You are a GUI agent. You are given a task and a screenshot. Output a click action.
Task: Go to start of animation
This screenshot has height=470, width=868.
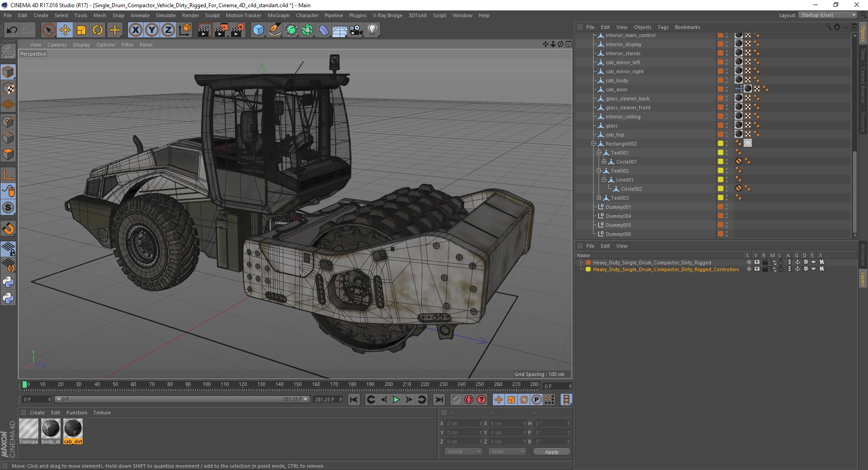pyautogui.click(x=354, y=399)
